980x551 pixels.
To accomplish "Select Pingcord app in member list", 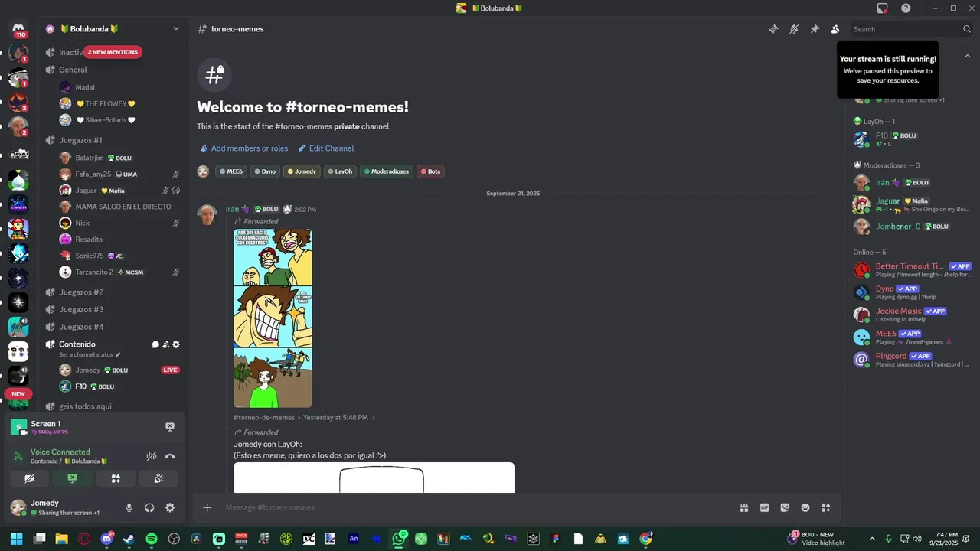I will point(911,359).
